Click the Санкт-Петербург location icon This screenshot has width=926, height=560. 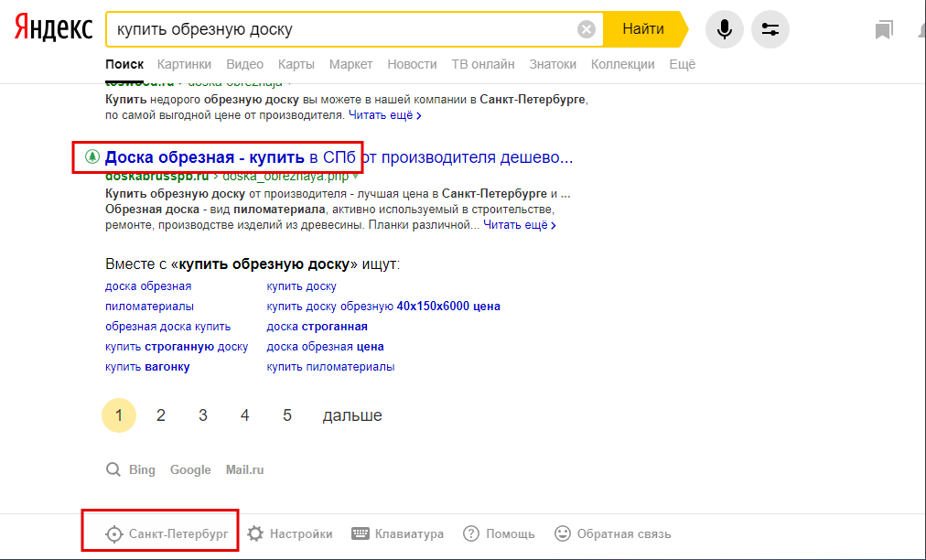coord(113,533)
